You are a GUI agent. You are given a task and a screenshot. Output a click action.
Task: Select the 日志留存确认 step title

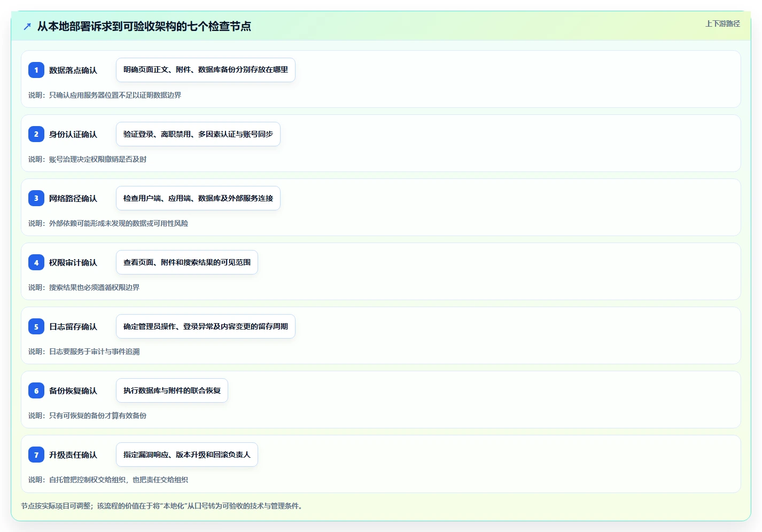pos(73,326)
